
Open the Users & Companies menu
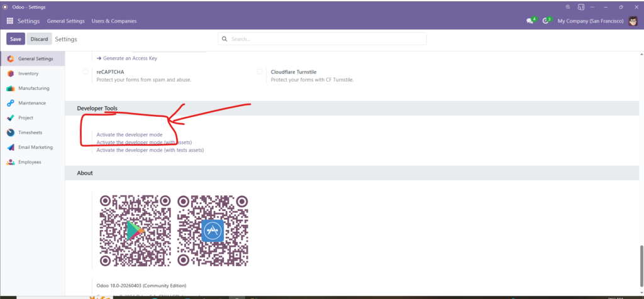pyautogui.click(x=114, y=21)
